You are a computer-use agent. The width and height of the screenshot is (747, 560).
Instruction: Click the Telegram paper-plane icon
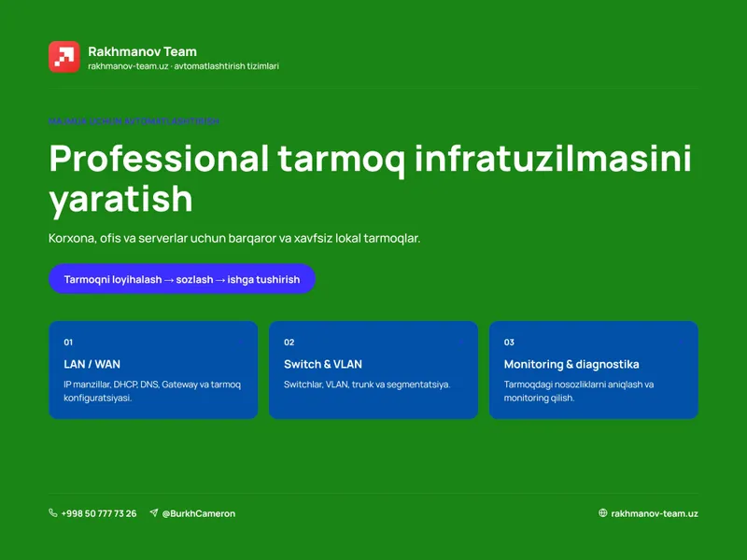point(154,512)
